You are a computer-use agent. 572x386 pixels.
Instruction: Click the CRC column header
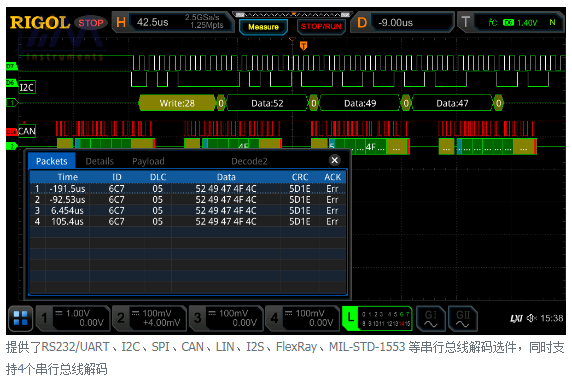pyautogui.click(x=300, y=177)
